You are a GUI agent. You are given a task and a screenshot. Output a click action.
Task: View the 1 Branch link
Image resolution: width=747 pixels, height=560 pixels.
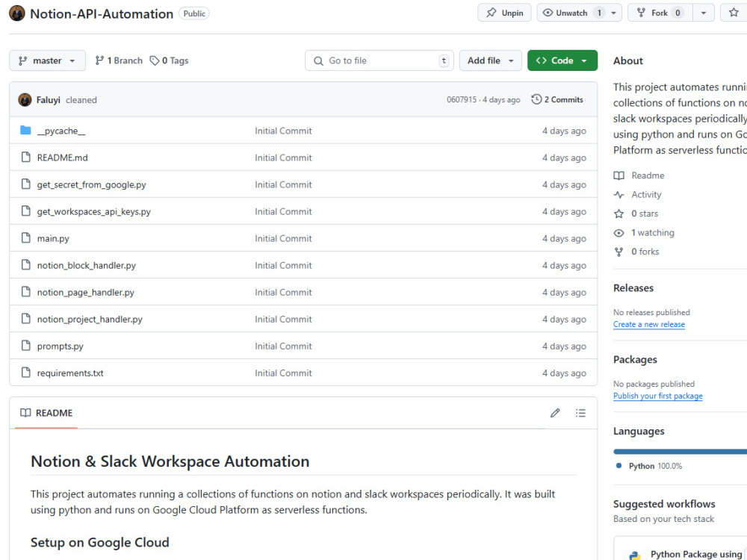point(119,60)
